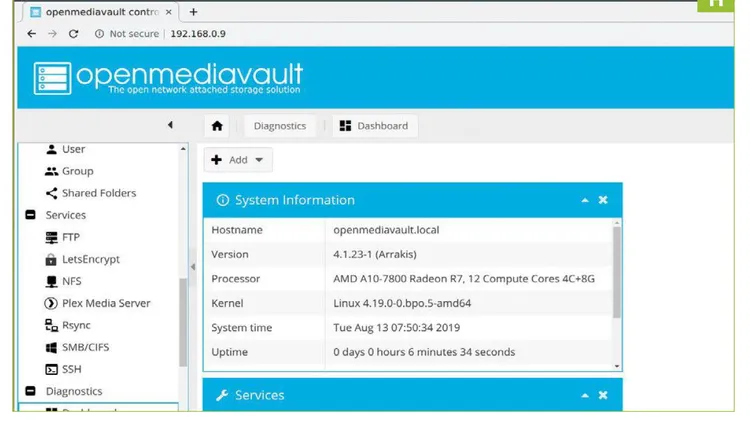This screenshot has height=421, width=750.
Task: Open SMB/CIFS settings
Action: (86, 347)
